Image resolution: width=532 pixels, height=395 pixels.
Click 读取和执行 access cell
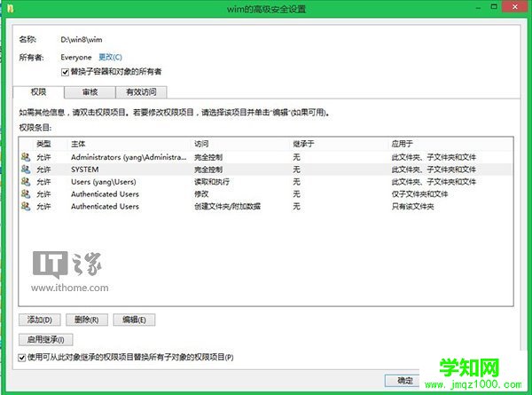click(x=212, y=182)
